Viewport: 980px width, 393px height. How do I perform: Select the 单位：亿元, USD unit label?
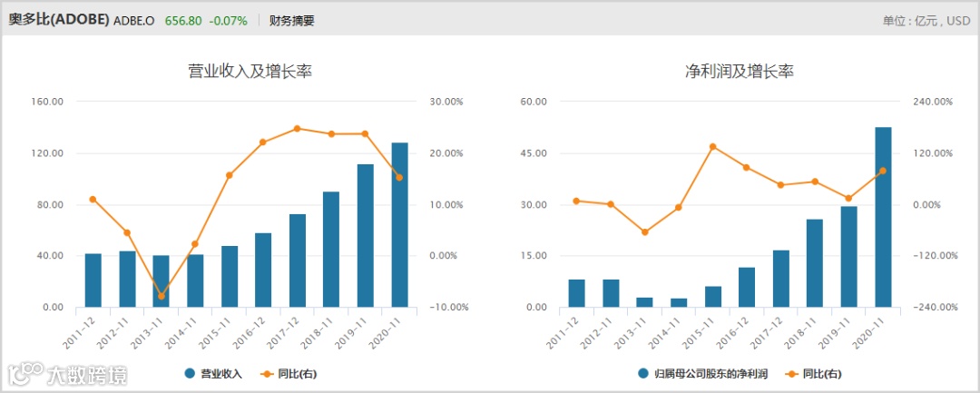coord(926,21)
